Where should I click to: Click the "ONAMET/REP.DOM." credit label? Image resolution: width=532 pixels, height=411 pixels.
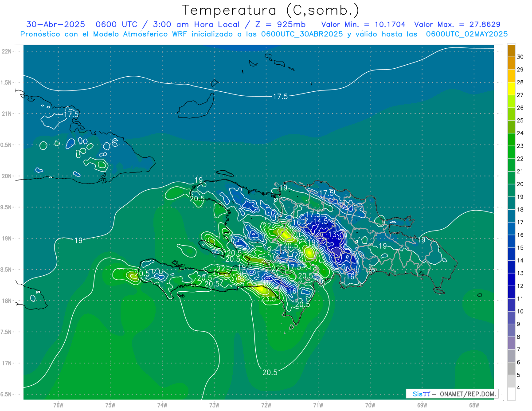pyautogui.click(x=468, y=394)
